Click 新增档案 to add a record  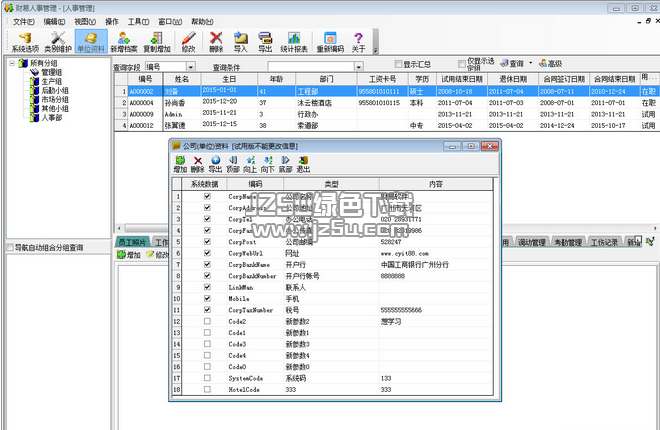coord(124,42)
